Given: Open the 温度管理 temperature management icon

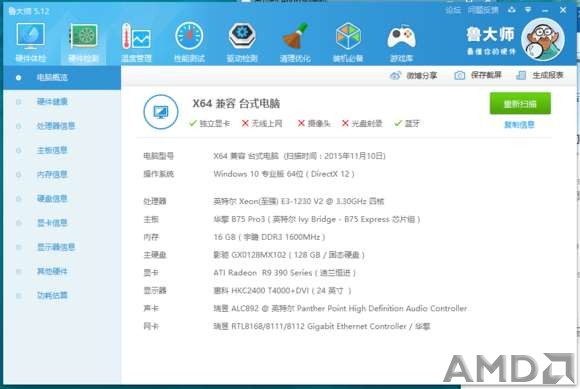Looking at the screenshot, I should pyautogui.click(x=136, y=37).
